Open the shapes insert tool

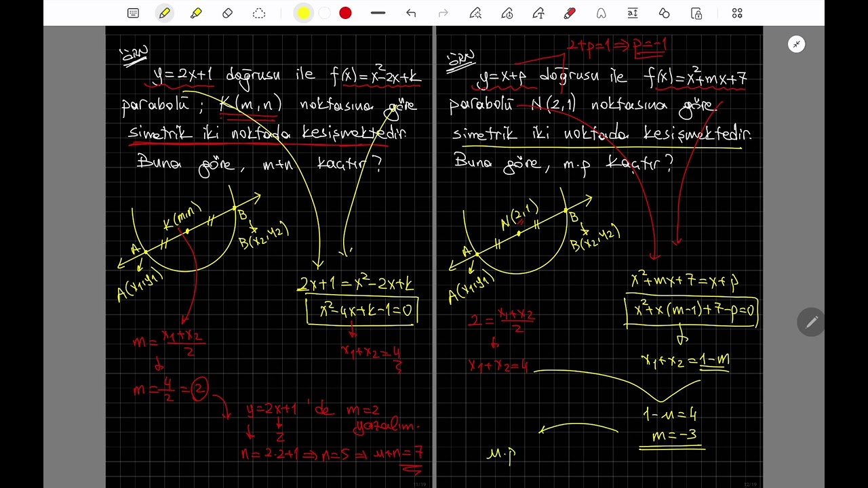(665, 13)
